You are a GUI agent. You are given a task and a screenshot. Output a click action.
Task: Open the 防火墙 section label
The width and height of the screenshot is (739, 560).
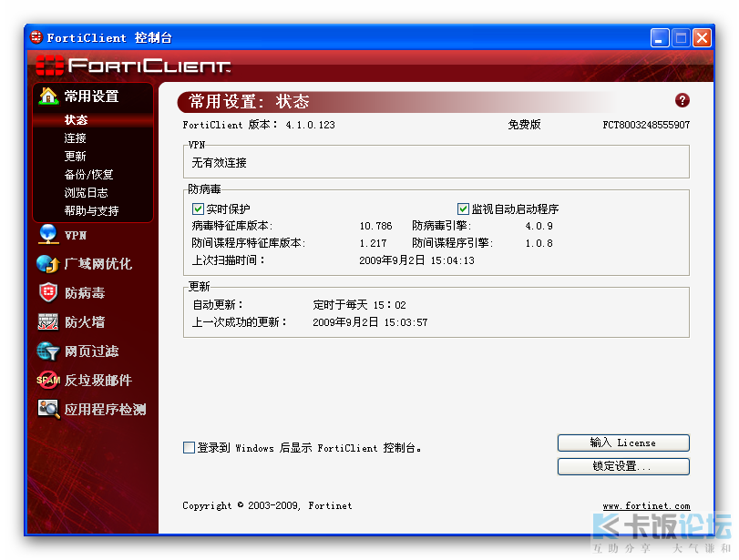85,322
